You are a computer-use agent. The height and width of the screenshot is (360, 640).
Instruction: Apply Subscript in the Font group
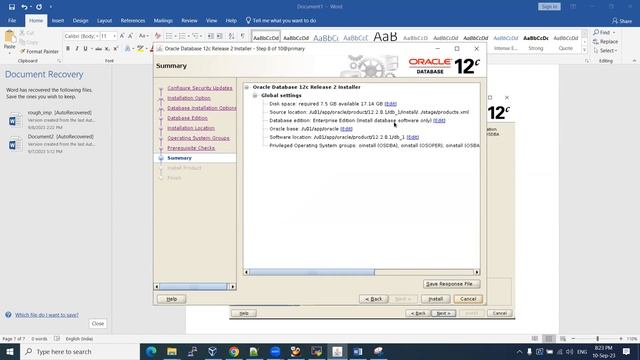(x=107, y=49)
